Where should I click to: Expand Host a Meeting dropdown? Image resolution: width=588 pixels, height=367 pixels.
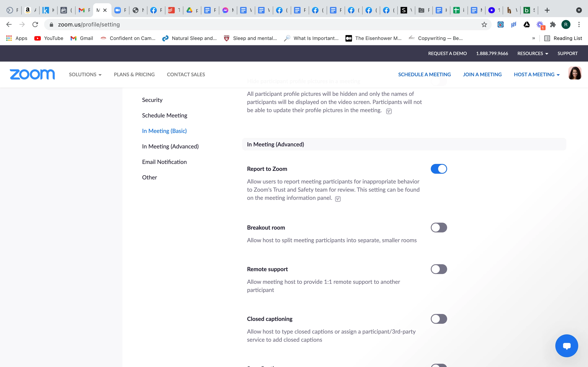point(537,74)
